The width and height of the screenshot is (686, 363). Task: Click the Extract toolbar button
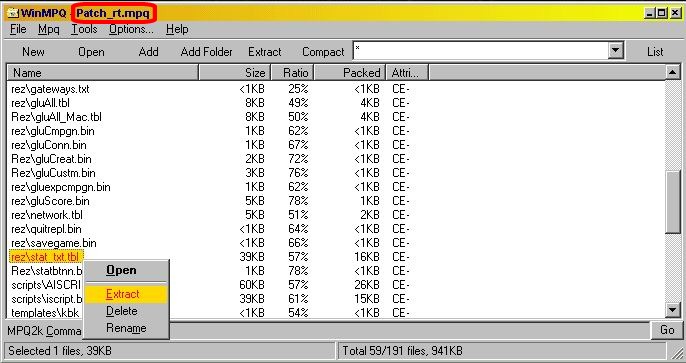click(265, 52)
